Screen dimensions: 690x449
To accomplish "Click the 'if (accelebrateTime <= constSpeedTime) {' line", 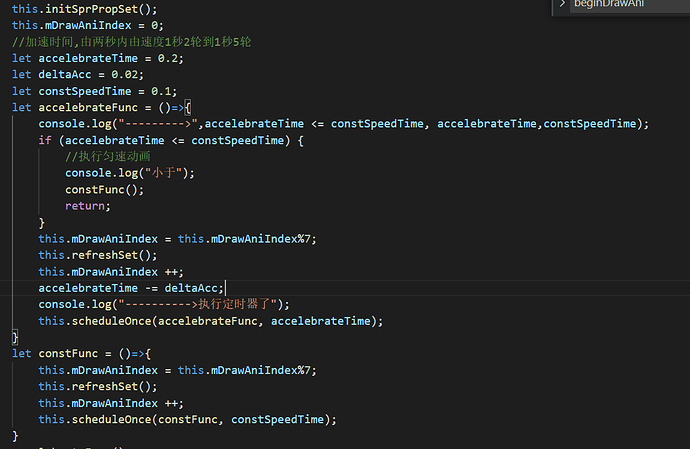I will (x=171, y=140).
